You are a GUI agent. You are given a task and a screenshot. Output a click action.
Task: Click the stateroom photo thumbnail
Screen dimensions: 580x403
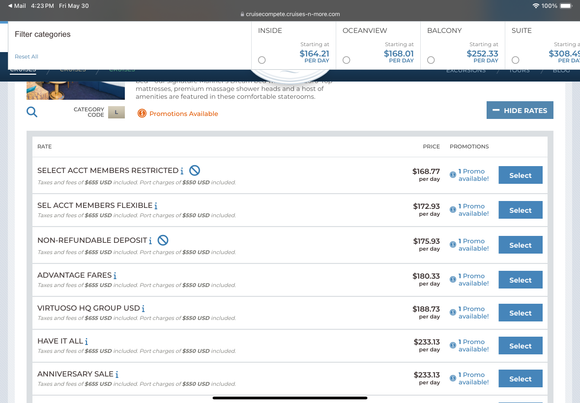coord(75,90)
